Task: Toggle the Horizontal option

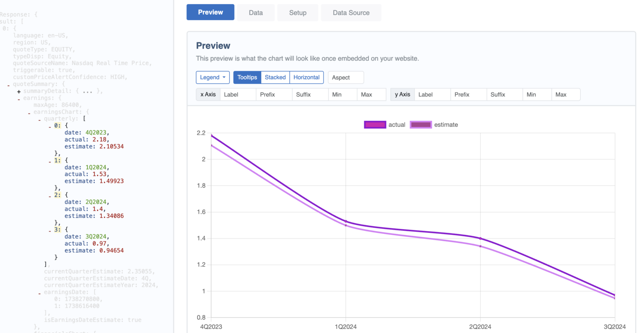Action: point(306,77)
